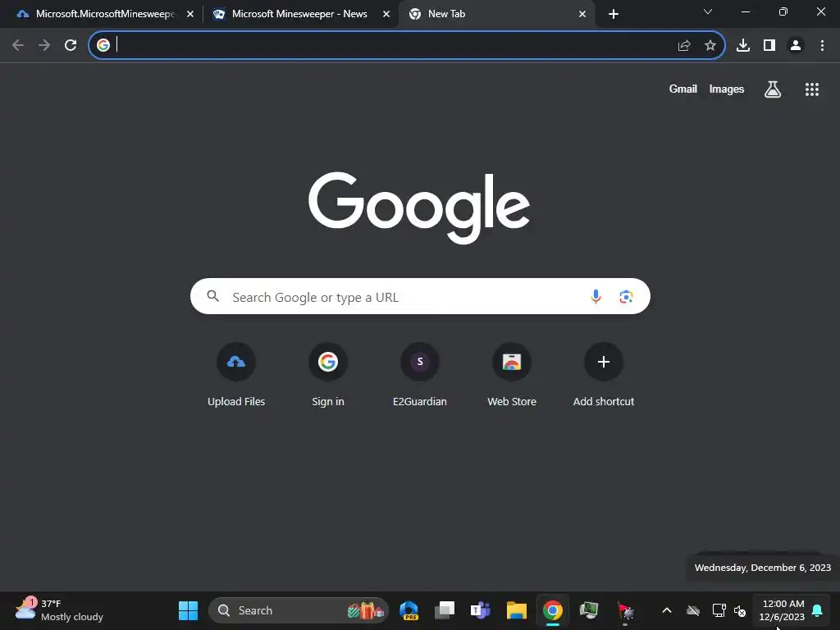Viewport: 840px width, 630px height.
Task: Search by image with Google Lens icon
Action: [626, 296]
